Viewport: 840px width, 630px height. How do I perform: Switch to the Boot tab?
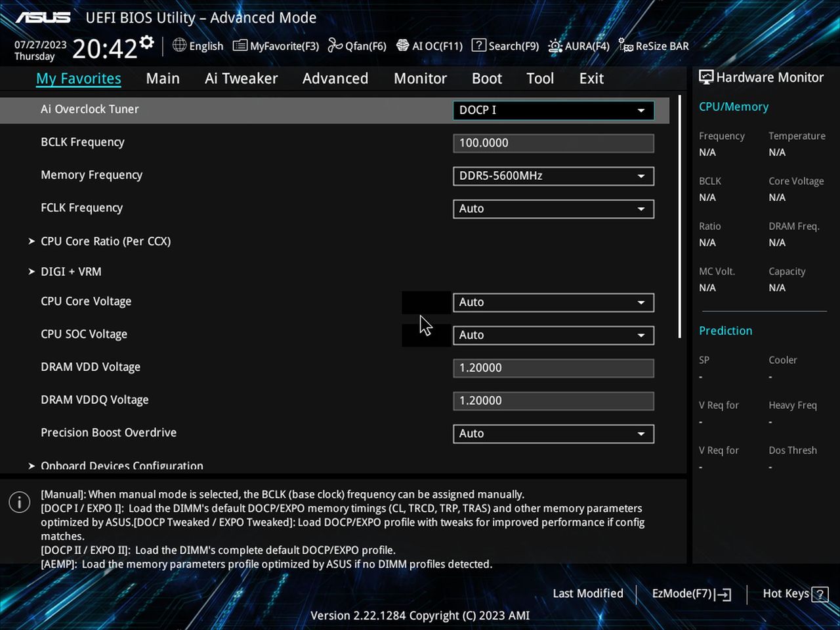tap(487, 79)
